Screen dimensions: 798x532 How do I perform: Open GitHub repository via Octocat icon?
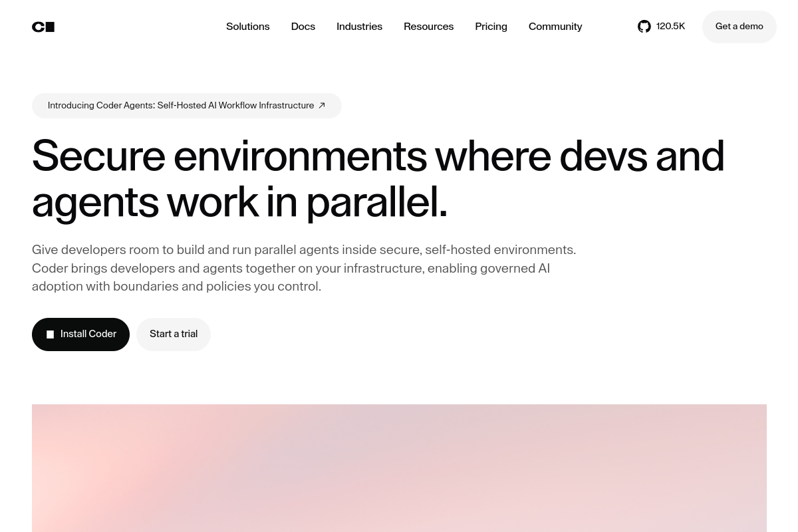(x=644, y=27)
